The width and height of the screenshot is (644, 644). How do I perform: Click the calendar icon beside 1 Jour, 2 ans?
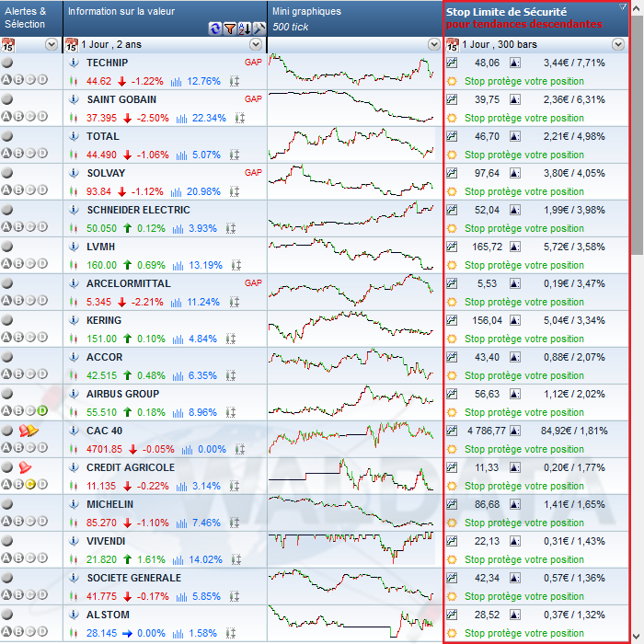click(72, 45)
